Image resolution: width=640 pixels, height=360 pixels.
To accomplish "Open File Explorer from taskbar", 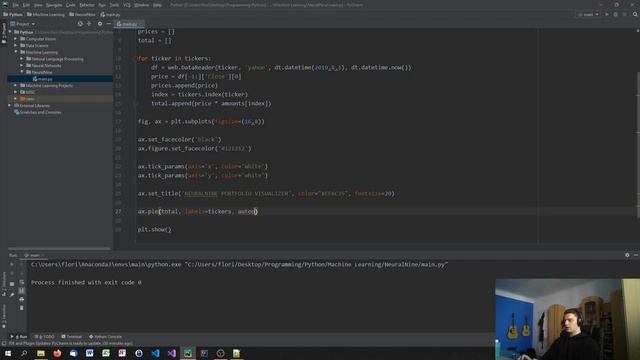I will [41, 353].
